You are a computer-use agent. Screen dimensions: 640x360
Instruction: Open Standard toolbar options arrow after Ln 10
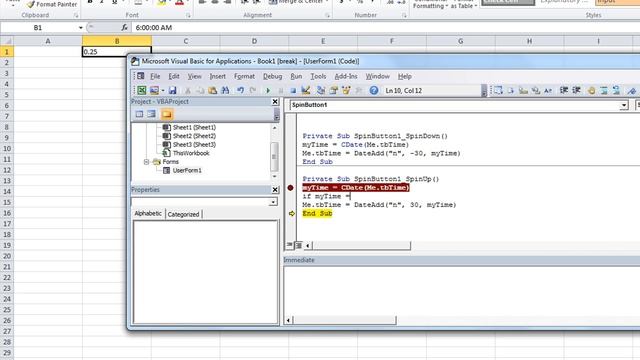[x=484, y=91]
